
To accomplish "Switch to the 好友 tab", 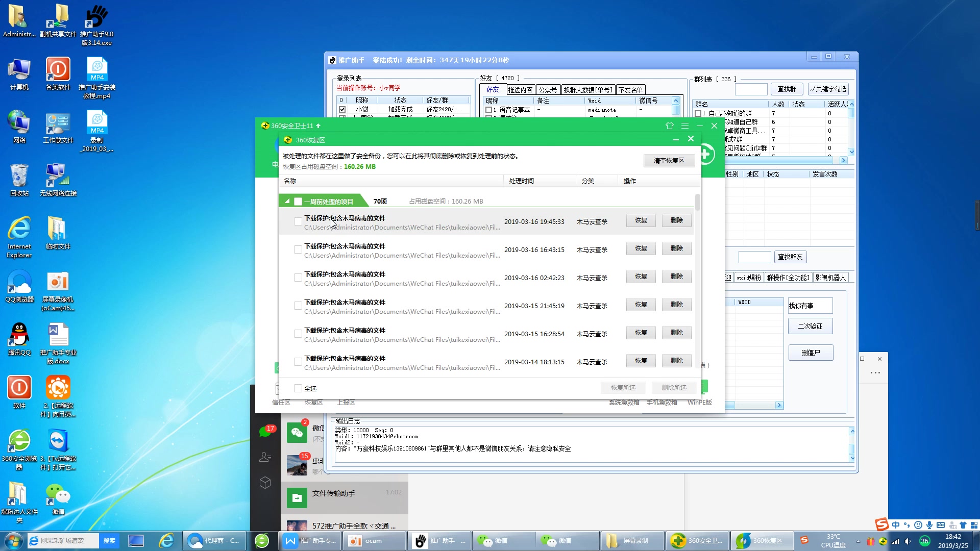I will click(493, 89).
